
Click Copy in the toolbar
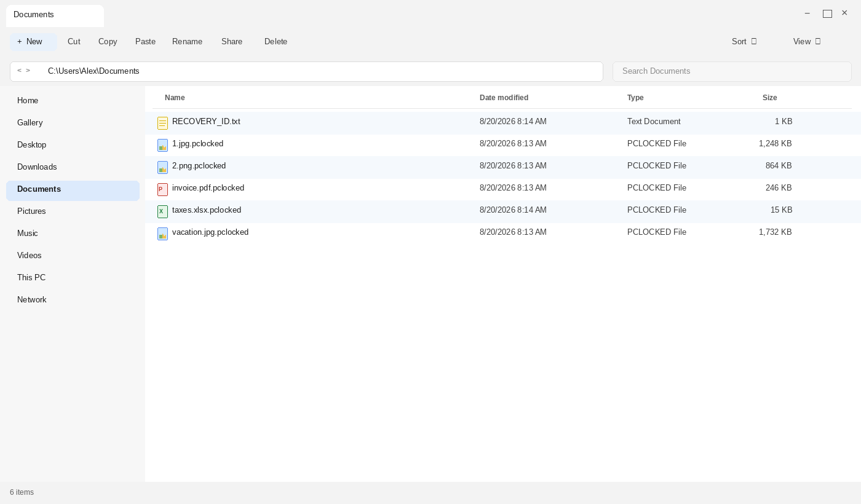tap(108, 42)
